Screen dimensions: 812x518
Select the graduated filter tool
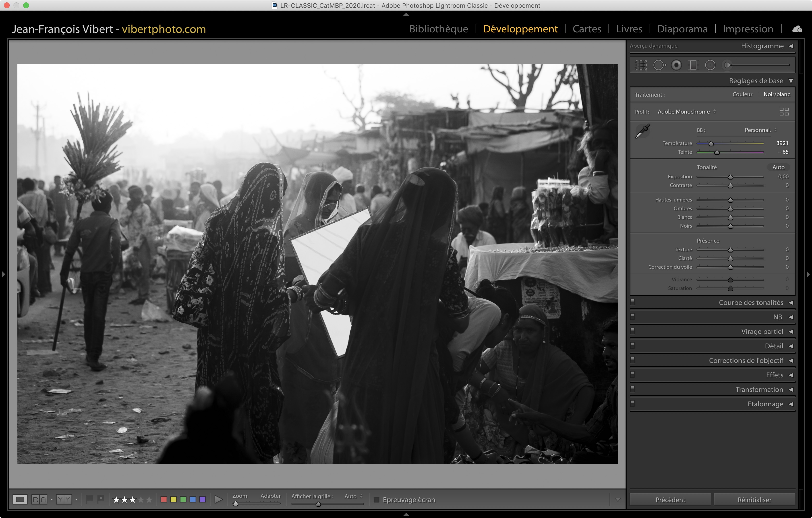pyautogui.click(x=693, y=65)
